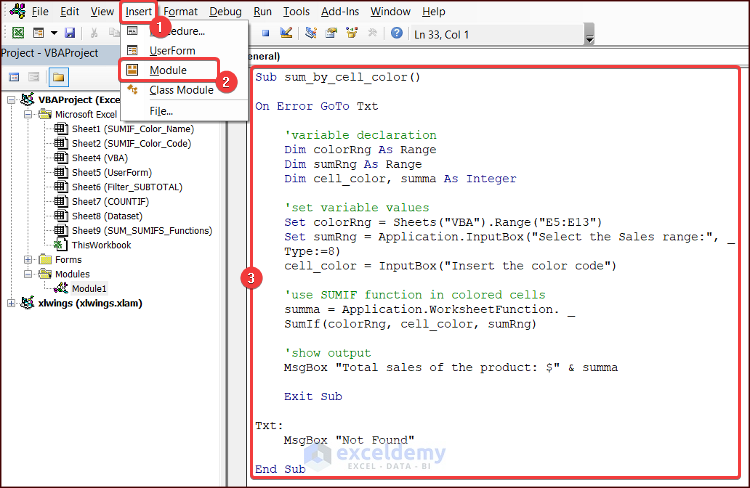This screenshot has height=488, width=750.
Task: Open the Debug menu
Action: (225, 11)
